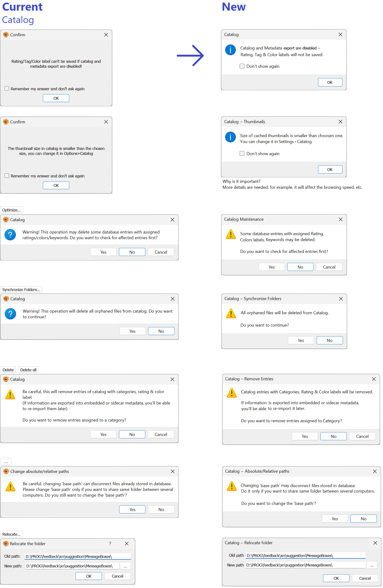Click the Delete all button

click(x=28, y=370)
